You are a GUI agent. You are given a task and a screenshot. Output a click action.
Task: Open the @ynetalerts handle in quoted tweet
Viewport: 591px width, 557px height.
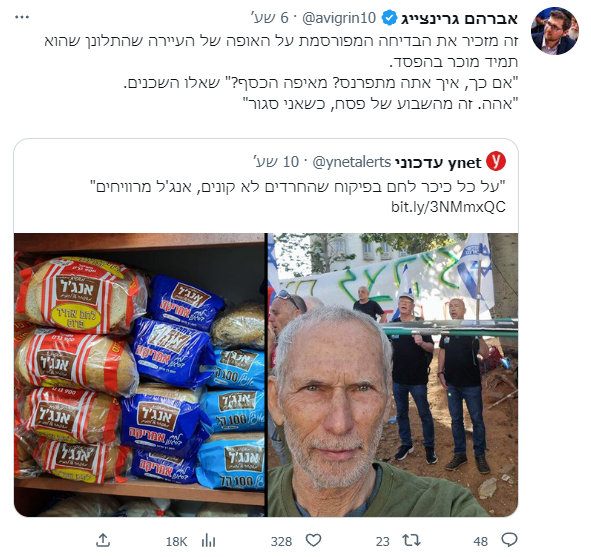pos(352,162)
